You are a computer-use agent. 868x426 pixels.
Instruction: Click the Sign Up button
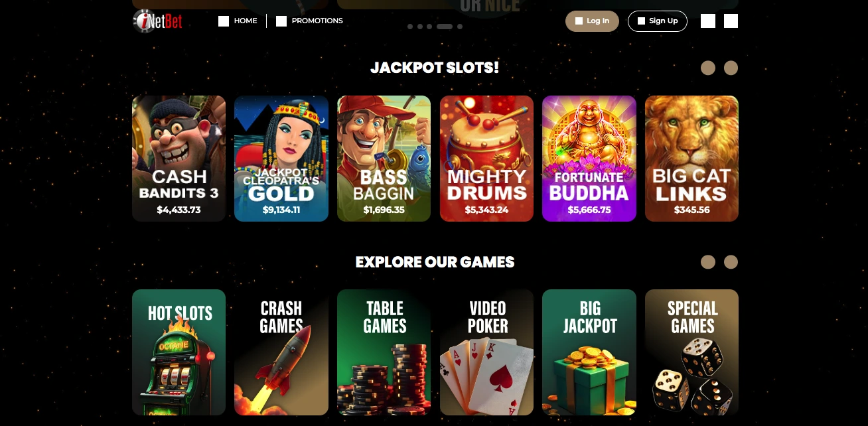pos(657,21)
